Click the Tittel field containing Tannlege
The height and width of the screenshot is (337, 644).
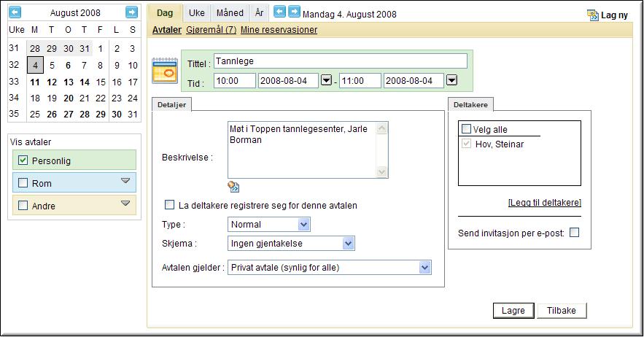click(341, 61)
